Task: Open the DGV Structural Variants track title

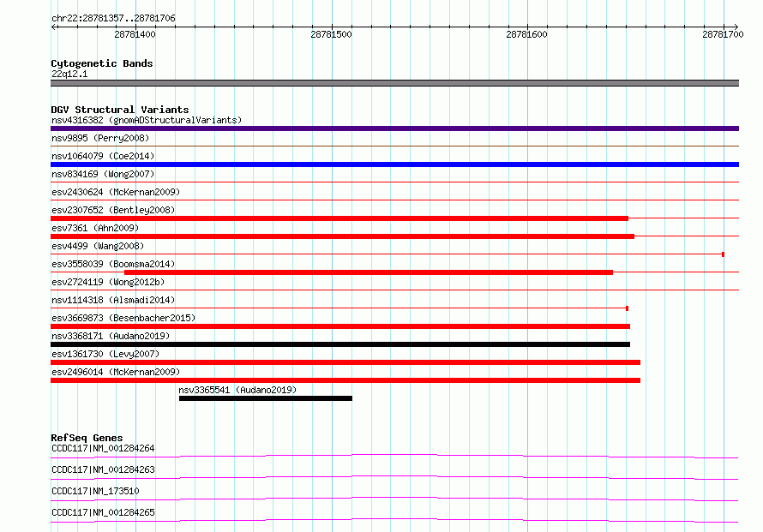Action: [120, 110]
